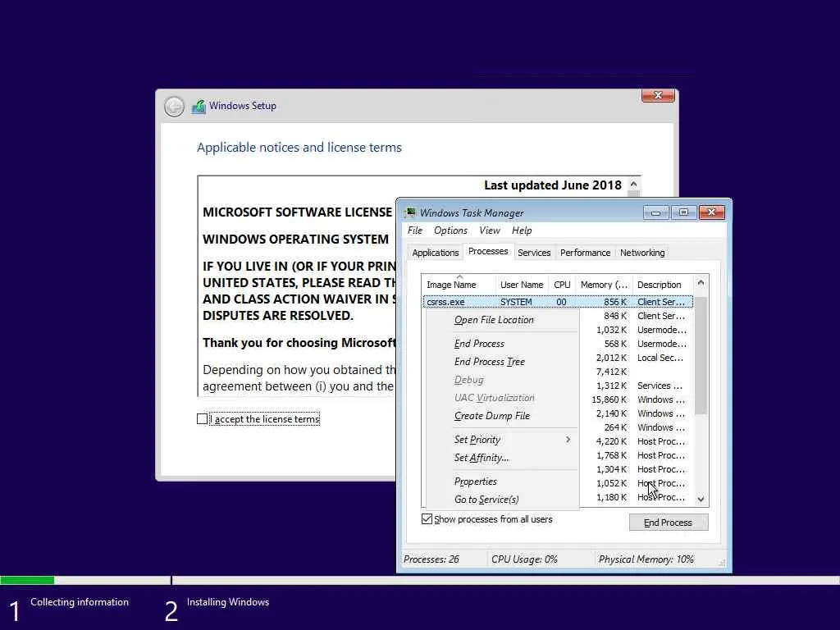Click the Last updated June 2018 text

pos(552,185)
